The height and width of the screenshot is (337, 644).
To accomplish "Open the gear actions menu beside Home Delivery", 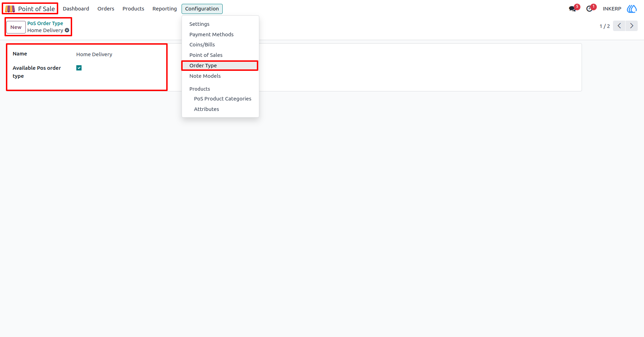I will pyautogui.click(x=67, y=30).
